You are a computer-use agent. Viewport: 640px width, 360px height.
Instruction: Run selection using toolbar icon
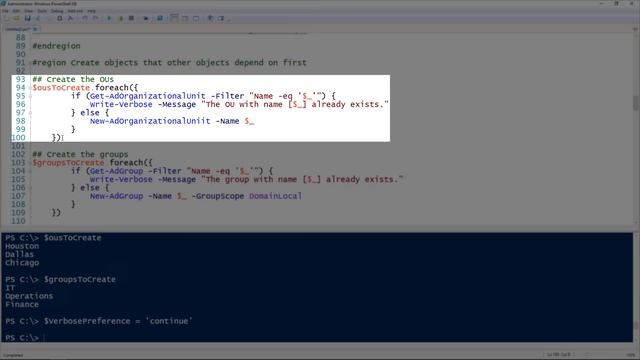(x=121, y=18)
